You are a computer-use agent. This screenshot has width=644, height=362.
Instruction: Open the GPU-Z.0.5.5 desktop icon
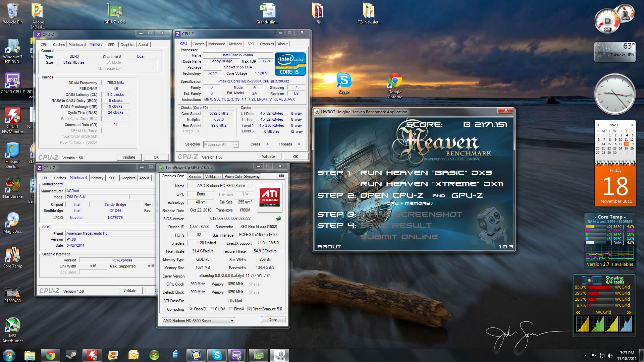[115, 13]
